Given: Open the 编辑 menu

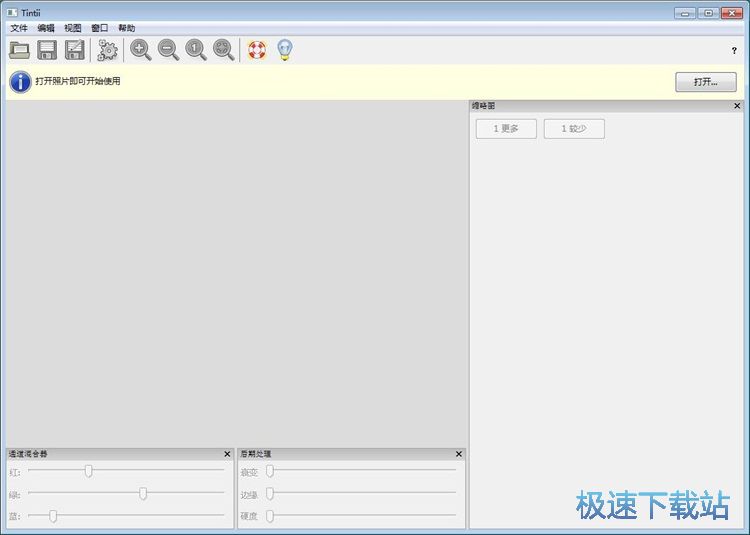Looking at the screenshot, I should click(46, 28).
